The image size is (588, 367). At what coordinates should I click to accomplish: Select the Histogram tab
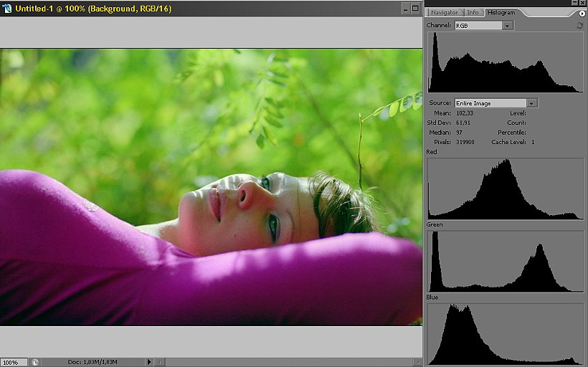[x=501, y=13]
